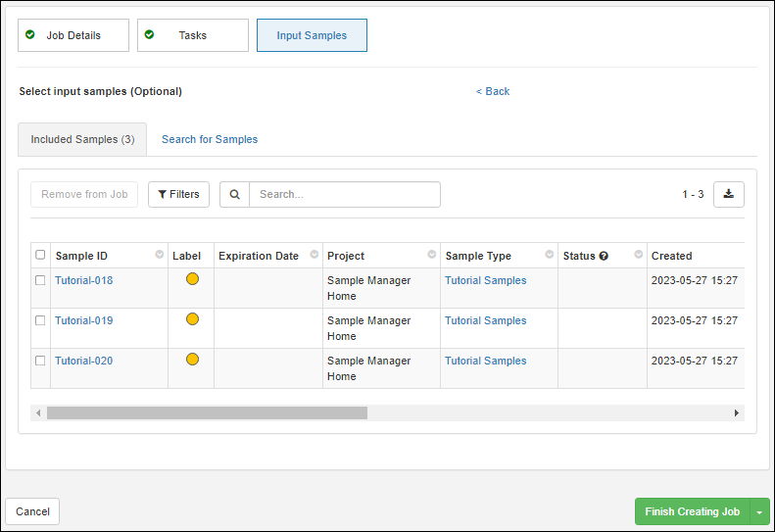Click Created date in Tutorial-020 row
The image size is (775, 532).
pos(695,361)
